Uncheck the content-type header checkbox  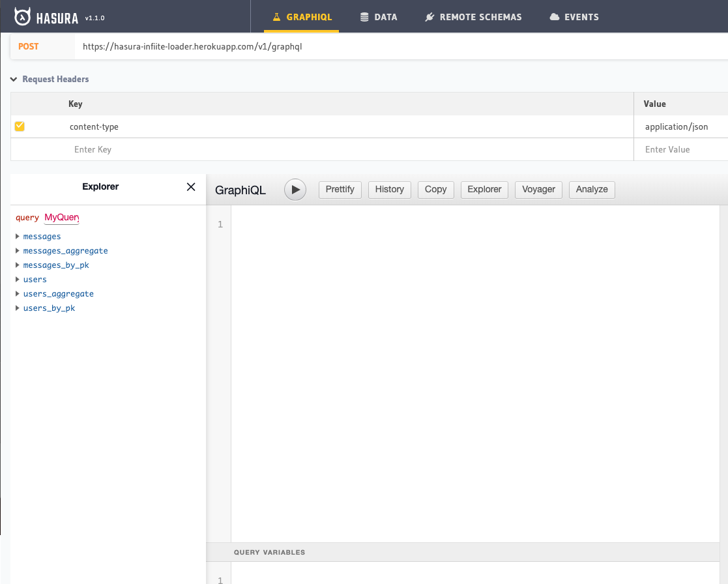tap(20, 126)
